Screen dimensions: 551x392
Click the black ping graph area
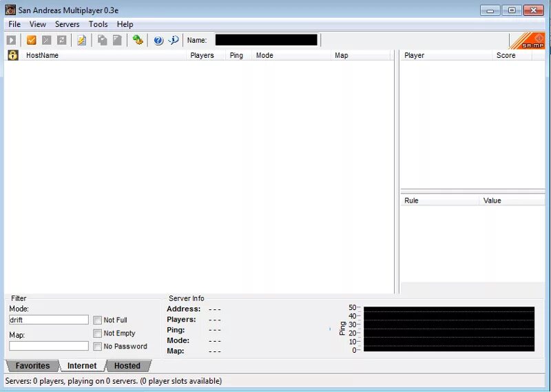click(449, 329)
